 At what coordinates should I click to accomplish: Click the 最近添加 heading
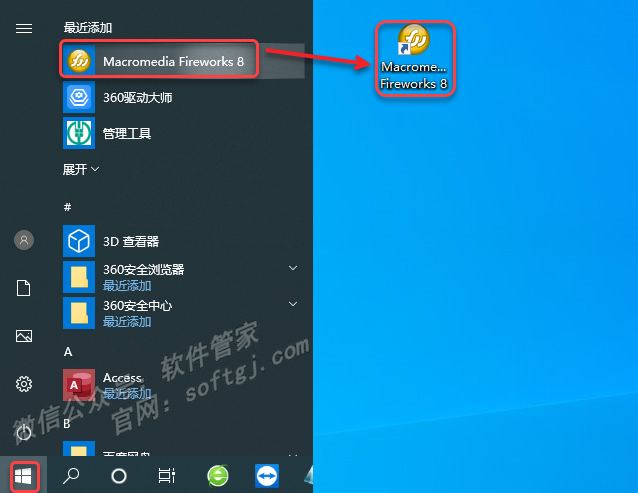[x=88, y=28]
